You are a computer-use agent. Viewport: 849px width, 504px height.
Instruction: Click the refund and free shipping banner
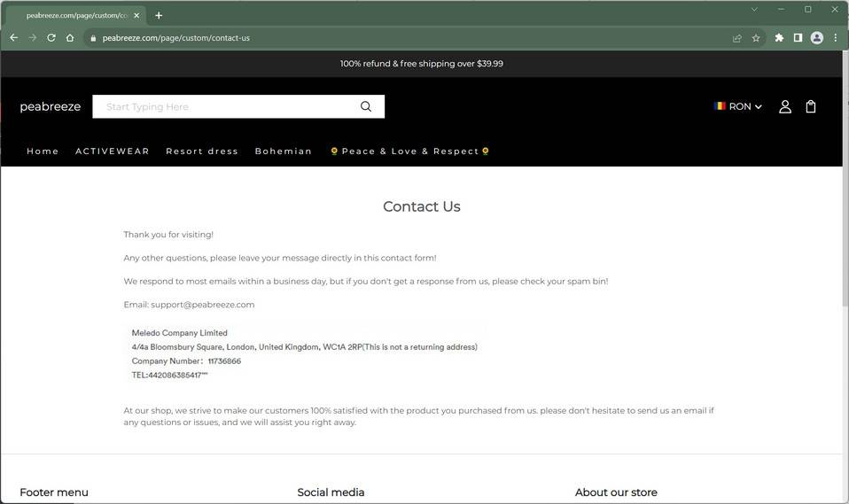tap(421, 64)
